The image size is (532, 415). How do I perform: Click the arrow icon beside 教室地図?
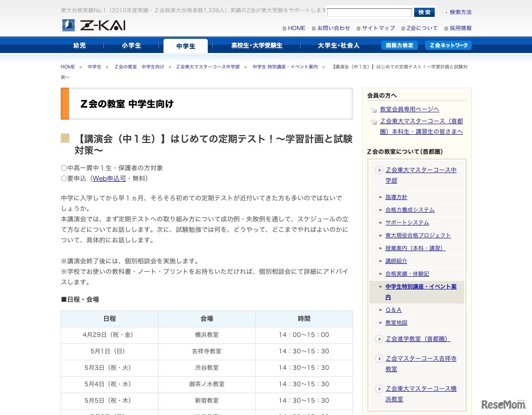381,322
